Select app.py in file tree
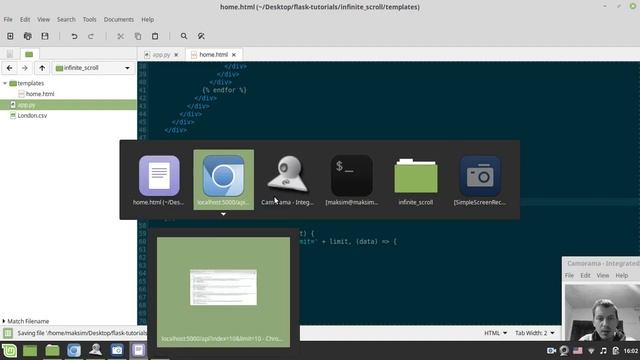 (x=26, y=105)
